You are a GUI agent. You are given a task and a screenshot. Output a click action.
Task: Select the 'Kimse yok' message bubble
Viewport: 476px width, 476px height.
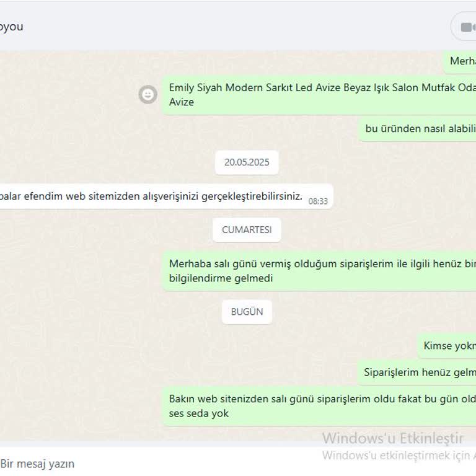click(446, 346)
